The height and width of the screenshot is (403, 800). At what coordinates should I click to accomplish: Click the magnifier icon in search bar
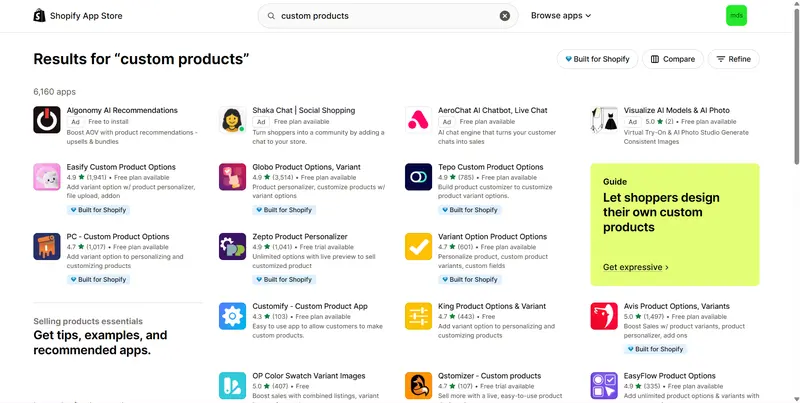click(271, 16)
